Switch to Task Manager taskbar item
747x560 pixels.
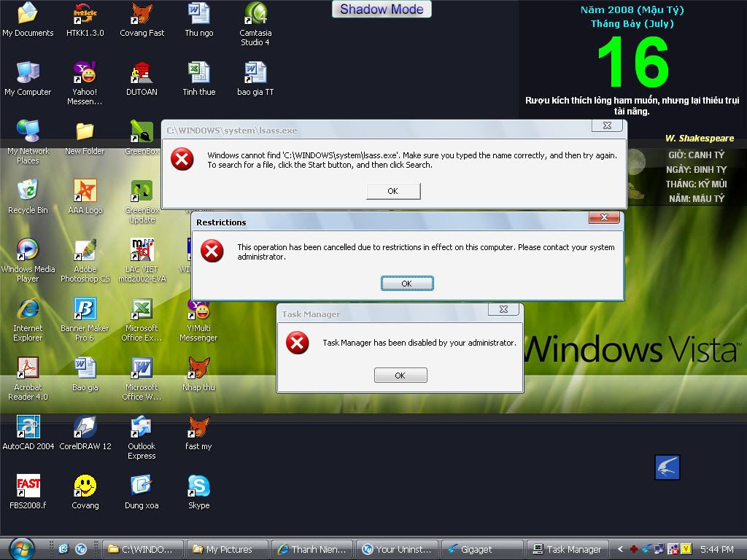coord(567,549)
